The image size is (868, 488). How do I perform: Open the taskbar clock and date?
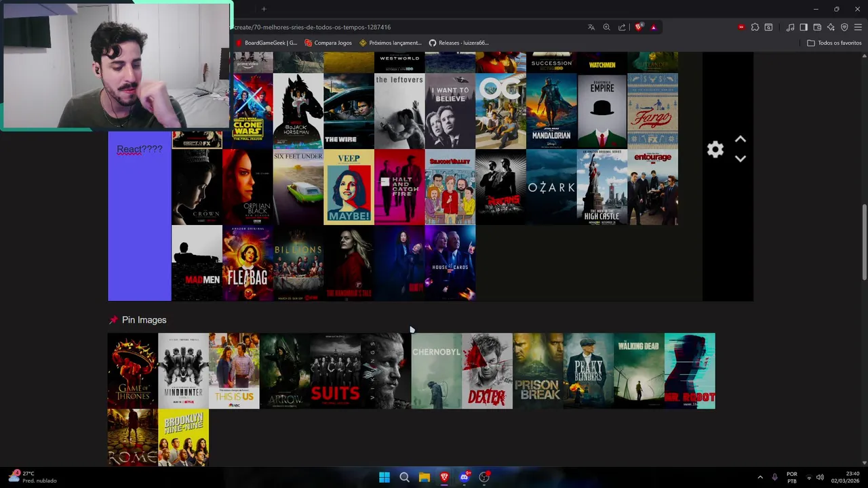coord(846,477)
